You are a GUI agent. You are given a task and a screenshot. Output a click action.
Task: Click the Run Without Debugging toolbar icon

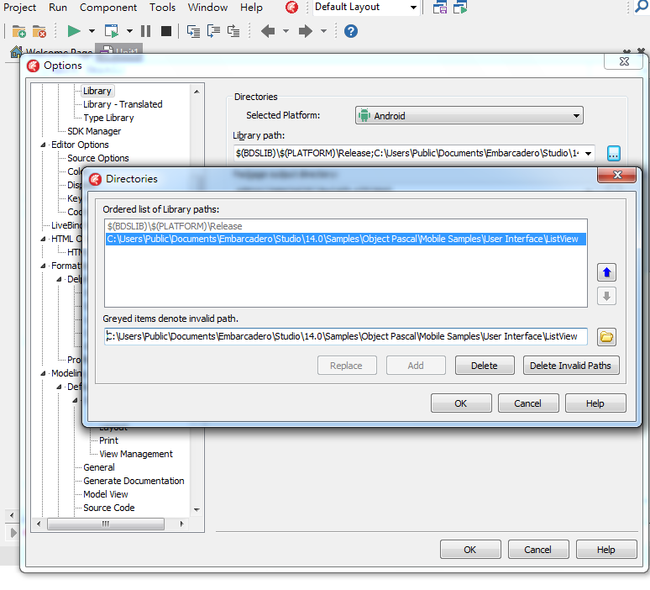pyautogui.click(x=112, y=31)
